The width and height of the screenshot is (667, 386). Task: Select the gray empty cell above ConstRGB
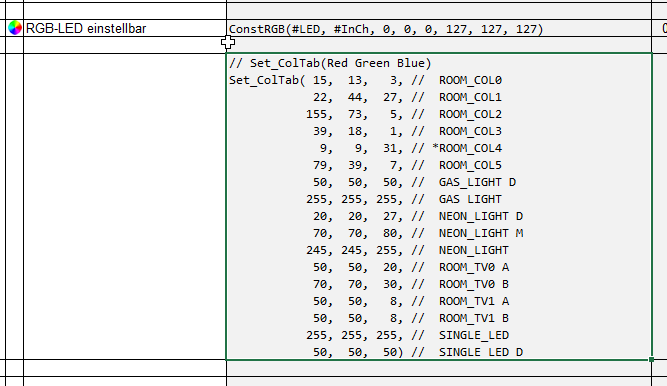pyautogui.click(x=439, y=11)
